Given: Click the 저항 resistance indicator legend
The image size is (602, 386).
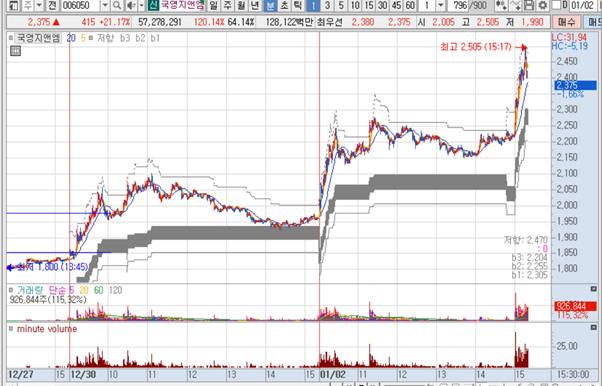Looking at the screenshot, I should (105, 38).
